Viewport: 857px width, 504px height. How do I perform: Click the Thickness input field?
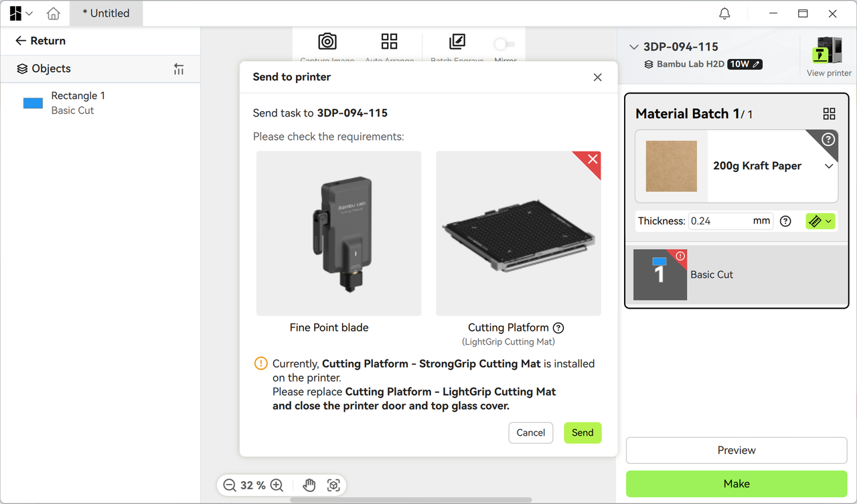point(730,221)
